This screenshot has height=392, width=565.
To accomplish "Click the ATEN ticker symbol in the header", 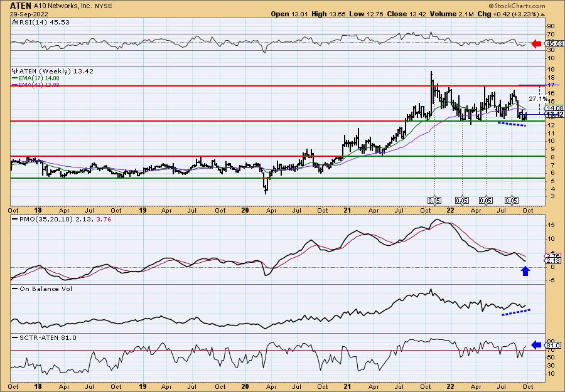I will point(21,6).
